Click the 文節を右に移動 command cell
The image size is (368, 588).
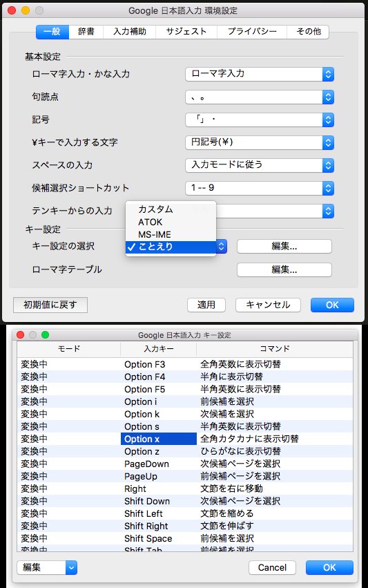(x=275, y=489)
